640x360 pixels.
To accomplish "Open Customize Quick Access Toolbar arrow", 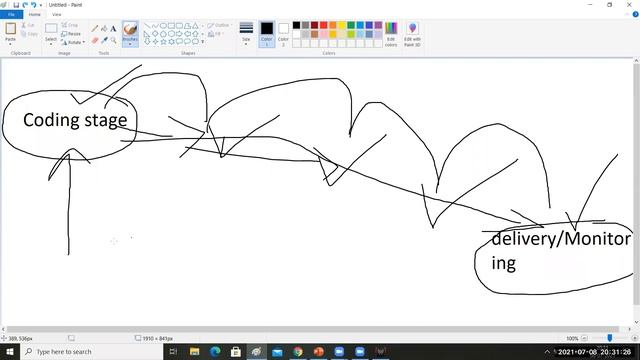I will coord(41,5).
